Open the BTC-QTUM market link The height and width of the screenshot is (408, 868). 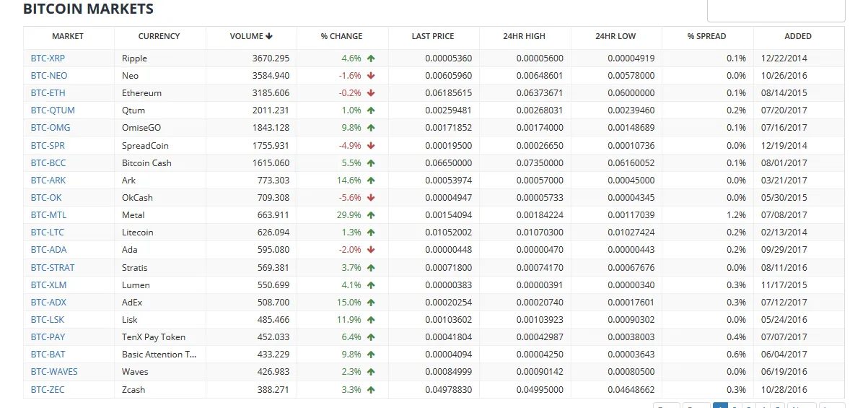(x=53, y=110)
